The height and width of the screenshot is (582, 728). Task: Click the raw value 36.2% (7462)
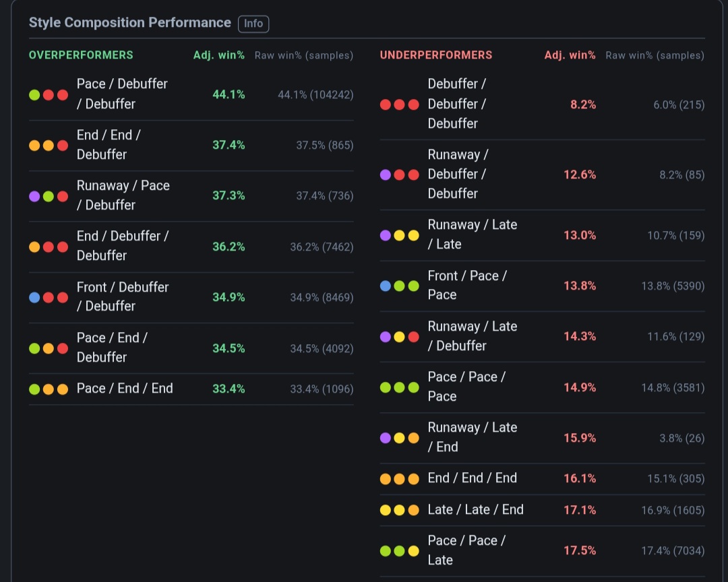(x=322, y=247)
